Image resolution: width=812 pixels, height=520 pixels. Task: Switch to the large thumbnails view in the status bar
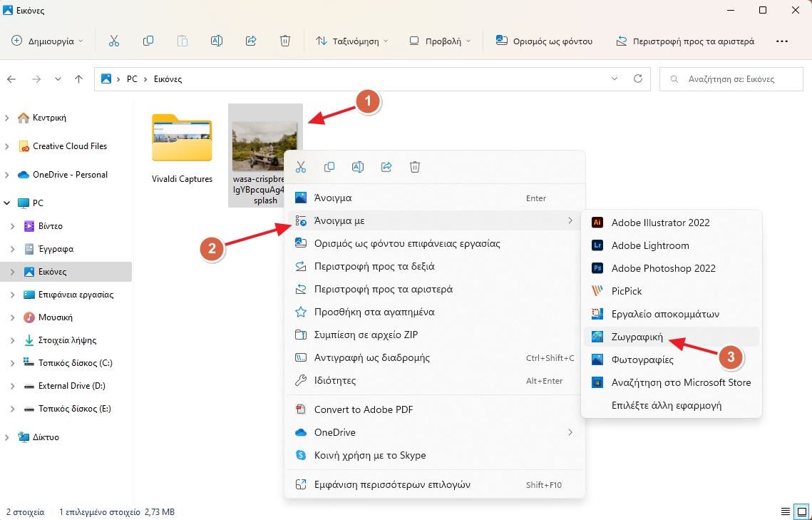tap(801, 511)
